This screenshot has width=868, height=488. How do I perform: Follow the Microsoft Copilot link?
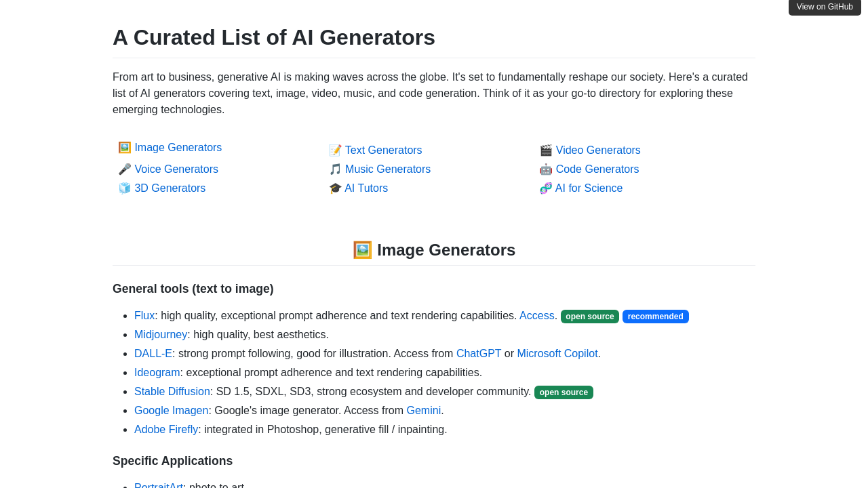(x=557, y=354)
